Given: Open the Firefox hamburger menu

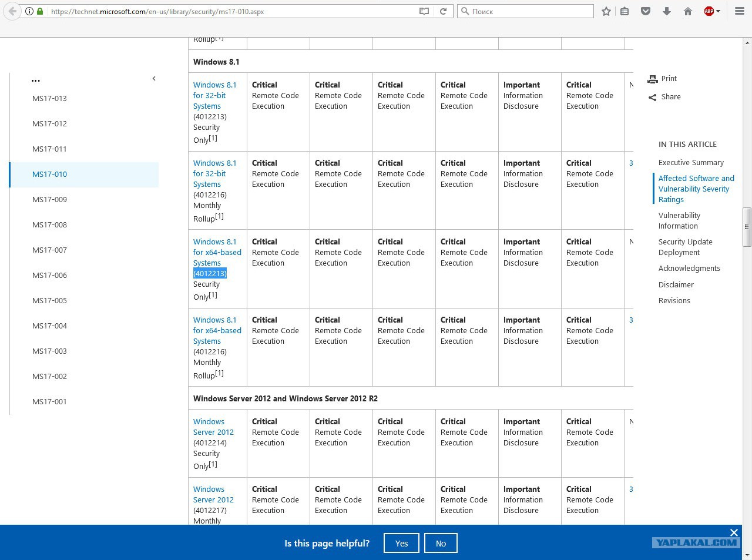Looking at the screenshot, I should (740, 11).
